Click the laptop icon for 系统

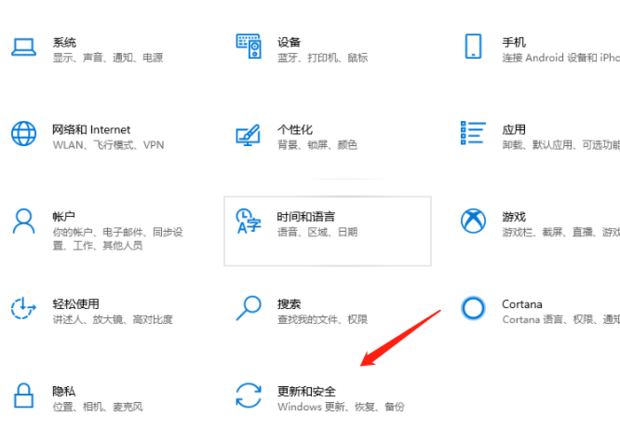[x=24, y=47]
